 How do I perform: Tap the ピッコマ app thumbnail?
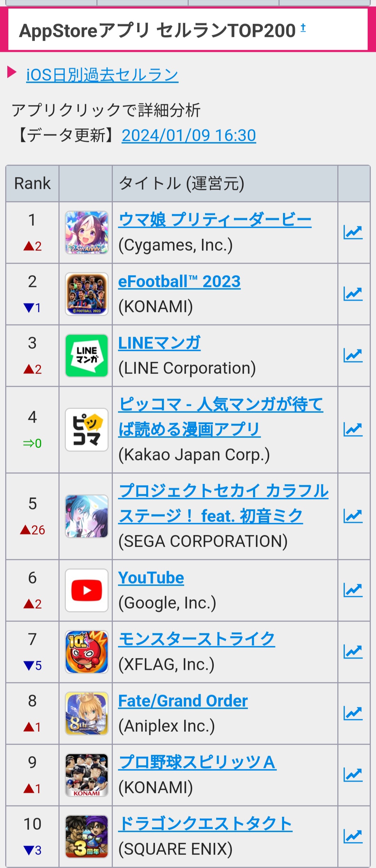click(87, 429)
